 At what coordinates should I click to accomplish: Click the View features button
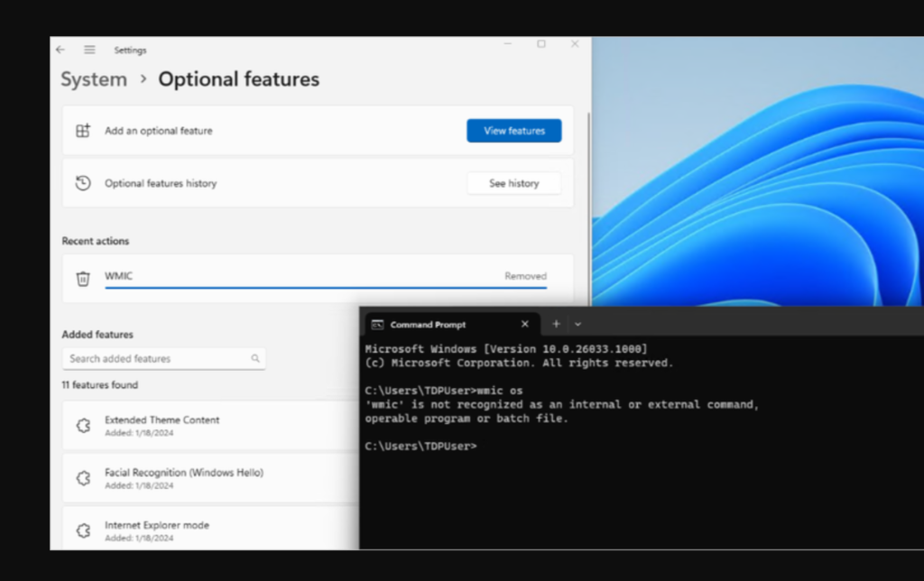[513, 131]
